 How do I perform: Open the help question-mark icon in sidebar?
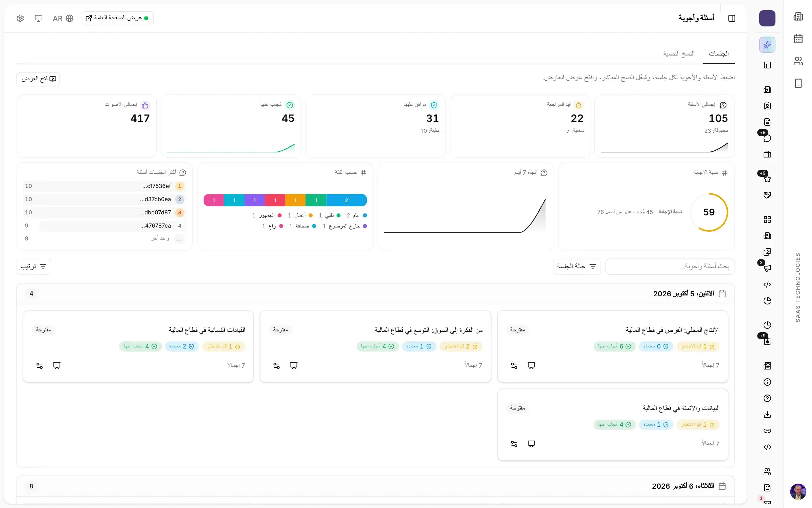click(x=767, y=398)
